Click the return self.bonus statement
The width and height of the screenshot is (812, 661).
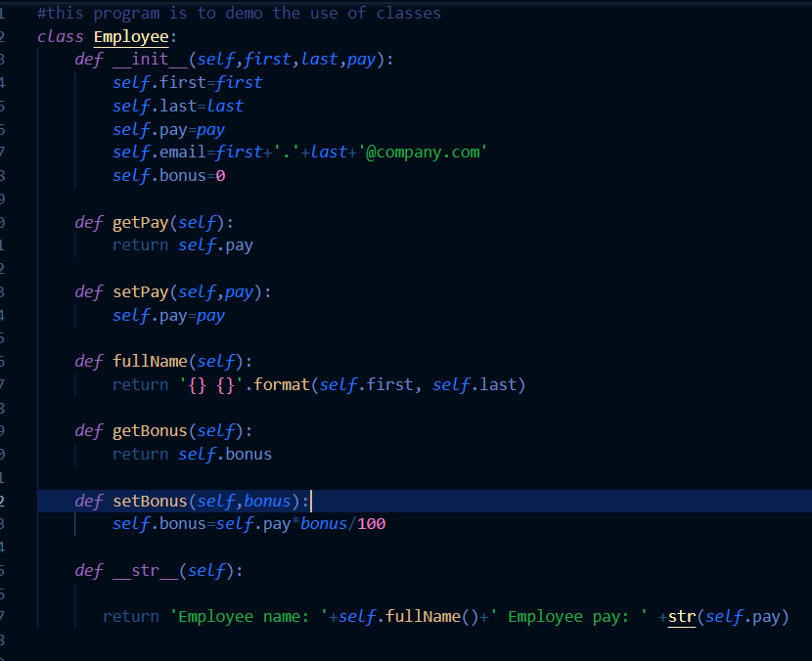[196, 454]
